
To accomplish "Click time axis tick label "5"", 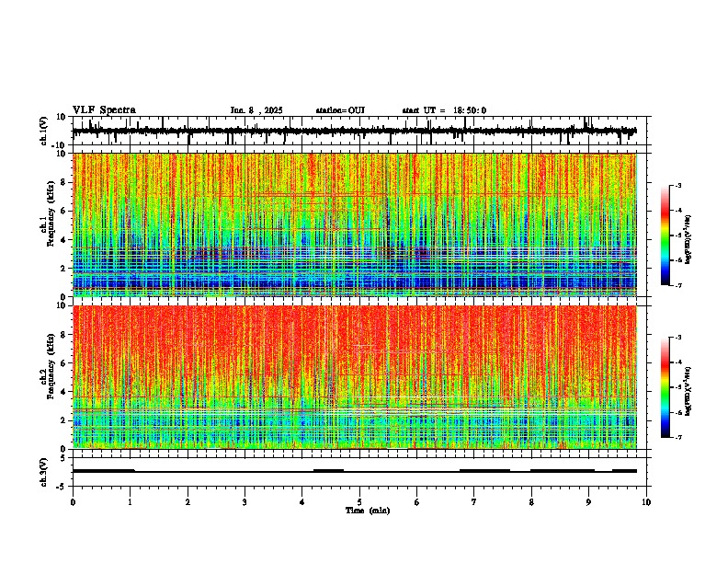I will 359,502.
